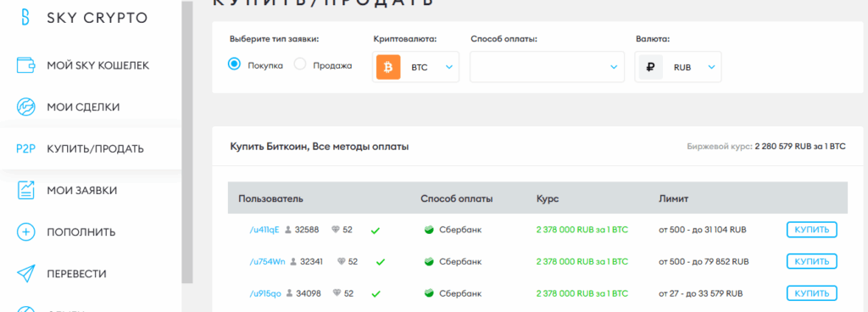Screen dimensions: 868x312
Task: Click the Курс column header
Action: (x=548, y=198)
